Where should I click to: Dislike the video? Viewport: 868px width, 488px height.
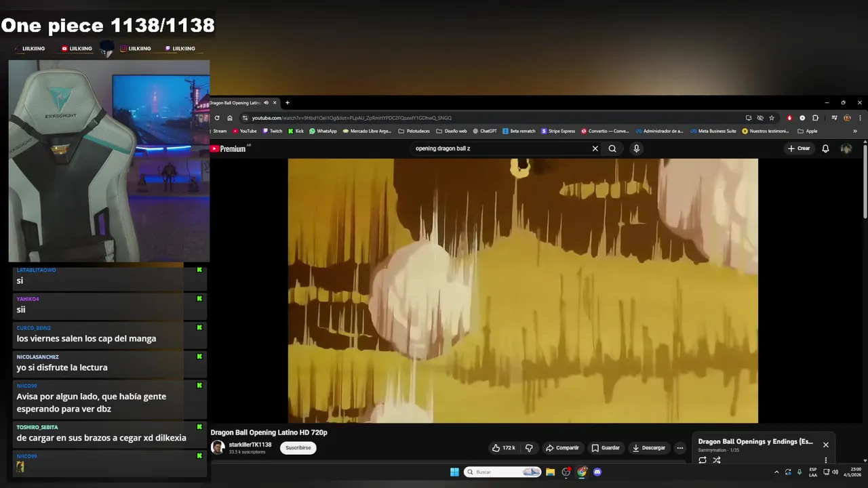click(529, 448)
